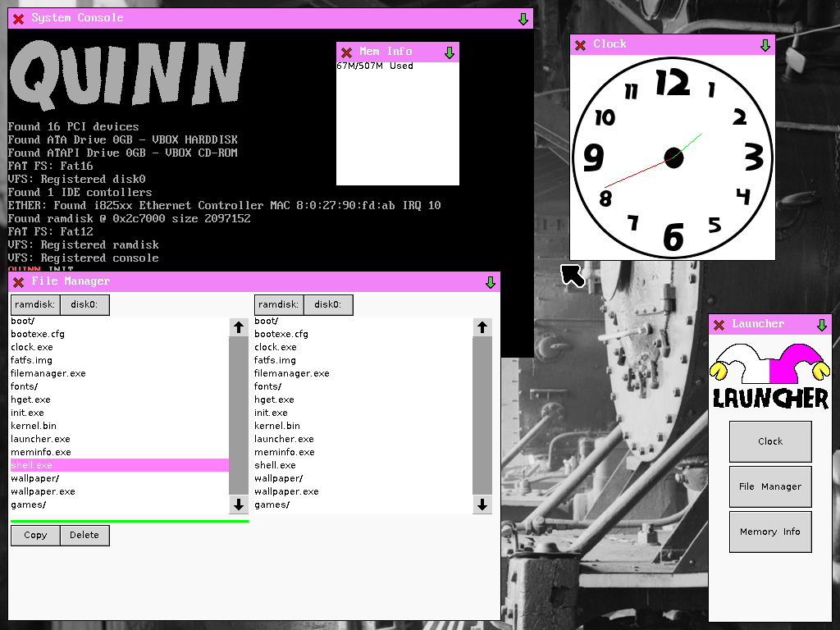Select fatfs.img in the left pane
The height and width of the screenshot is (630, 840).
pos(120,361)
